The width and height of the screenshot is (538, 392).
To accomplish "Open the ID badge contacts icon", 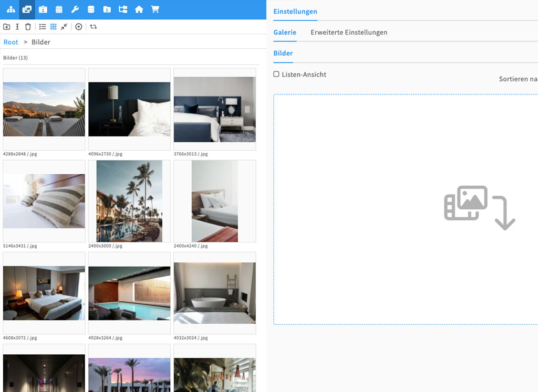I will point(43,9).
